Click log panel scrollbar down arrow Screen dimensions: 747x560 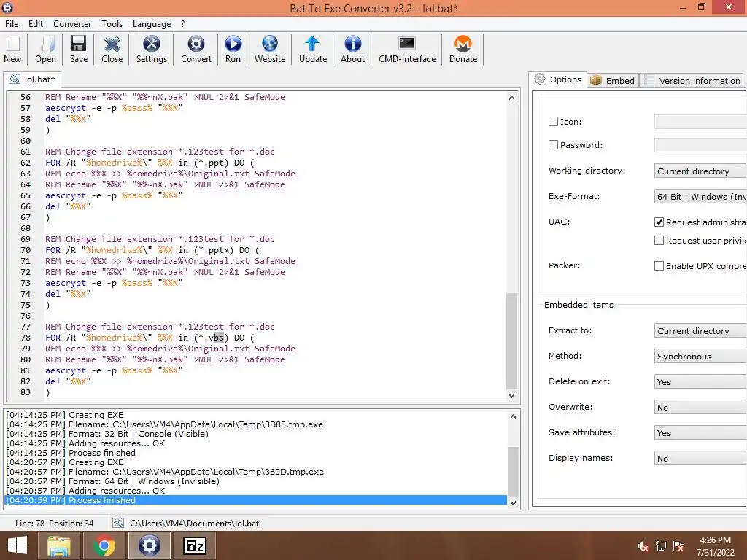coord(513,502)
